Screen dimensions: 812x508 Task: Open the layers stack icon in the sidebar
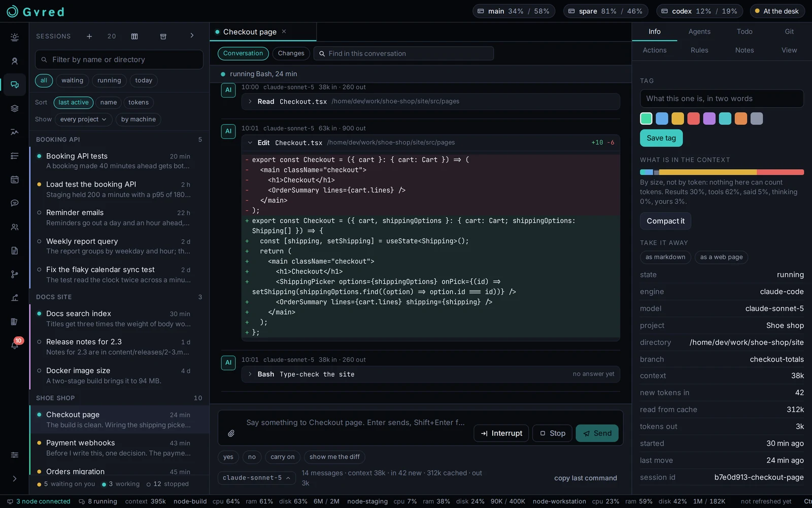(x=15, y=108)
